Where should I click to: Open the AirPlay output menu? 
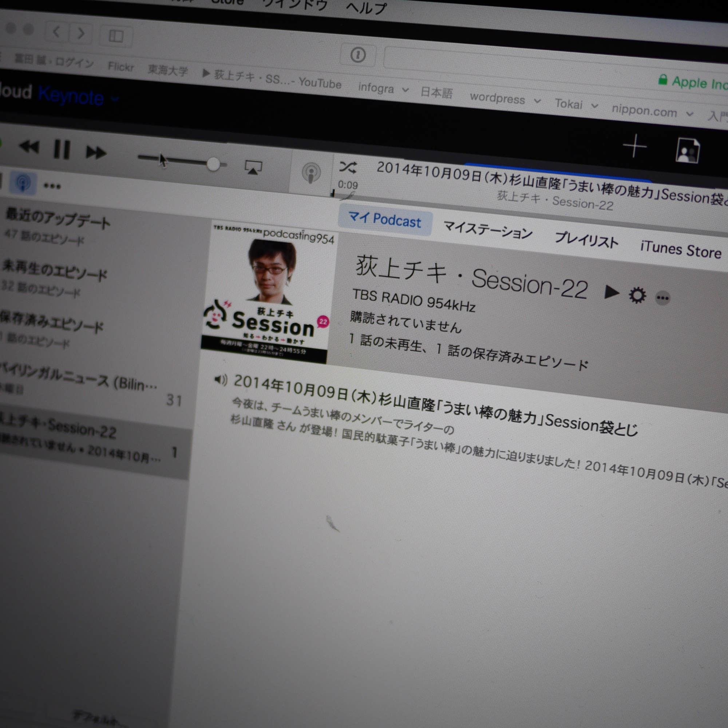(x=253, y=167)
